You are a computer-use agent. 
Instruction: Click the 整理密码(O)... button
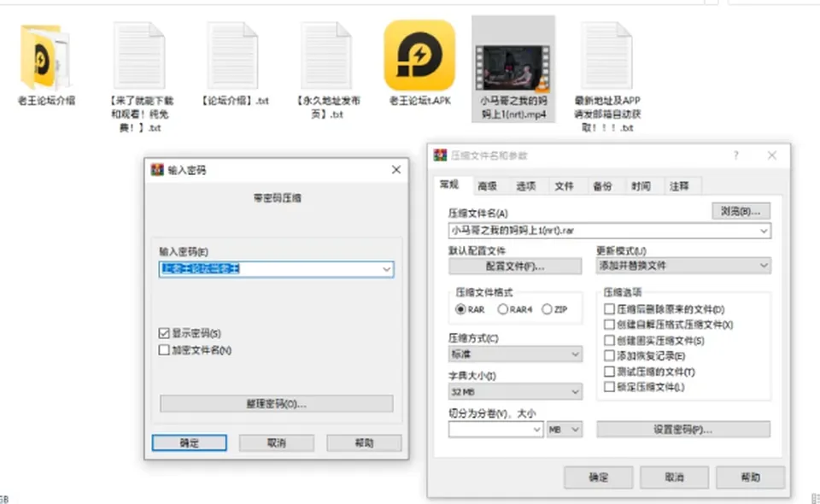click(277, 403)
